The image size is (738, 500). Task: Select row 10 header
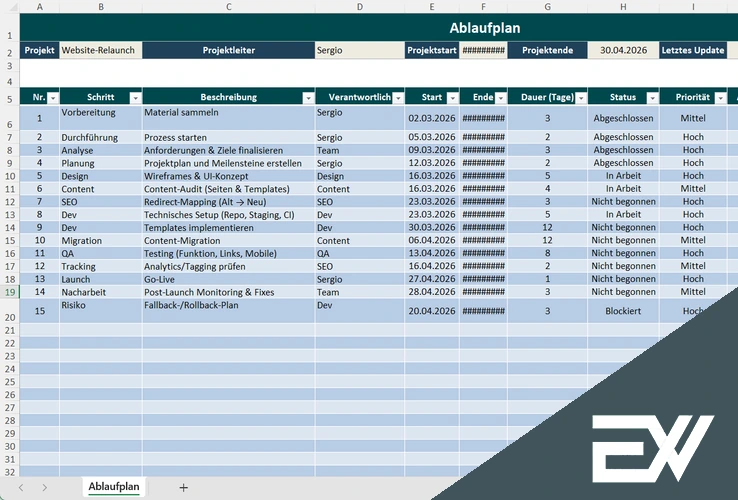point(9,175)
